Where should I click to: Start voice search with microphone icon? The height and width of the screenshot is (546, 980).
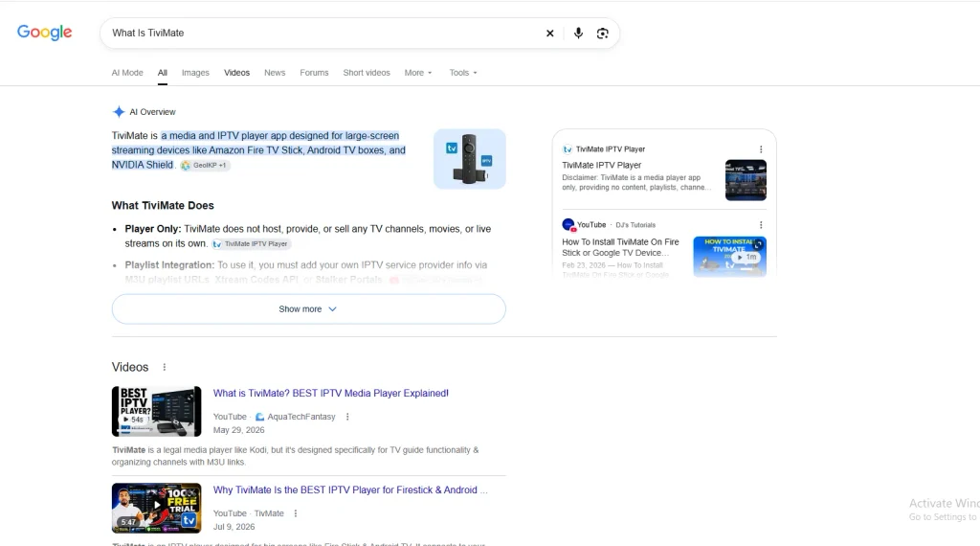coord(578,34)
